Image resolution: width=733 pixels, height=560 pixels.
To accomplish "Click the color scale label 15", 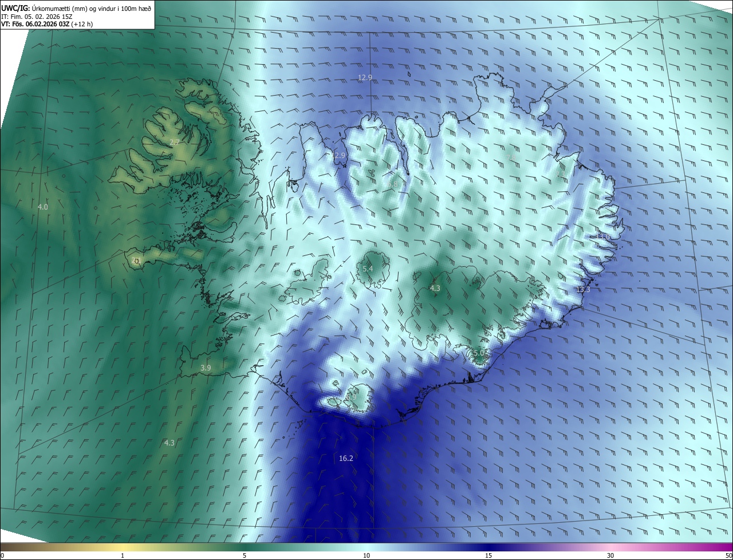I will [x=488, y=556].
